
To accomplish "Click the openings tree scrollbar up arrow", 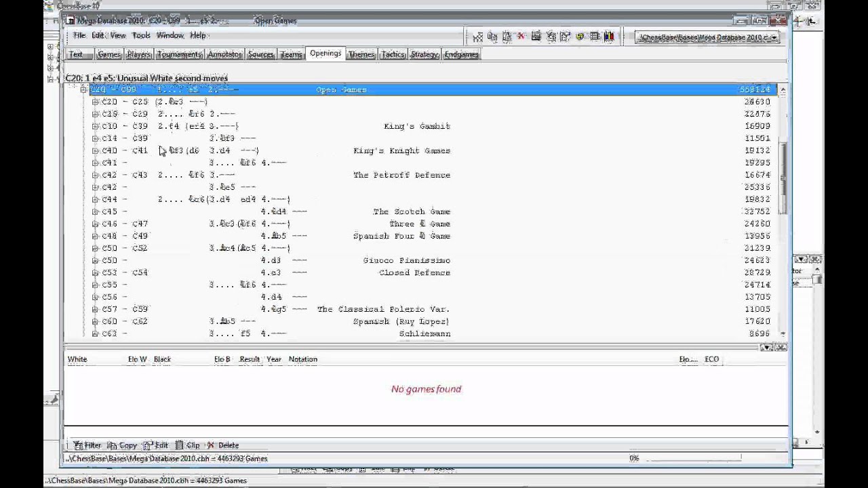I will point(783,90).
